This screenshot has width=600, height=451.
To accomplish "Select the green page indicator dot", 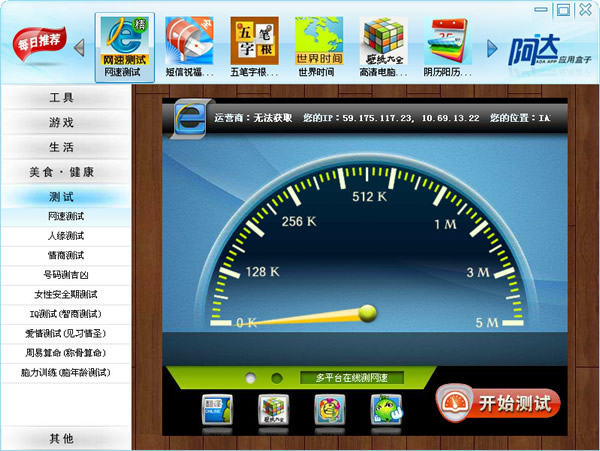I will click(x=277, y=378).
